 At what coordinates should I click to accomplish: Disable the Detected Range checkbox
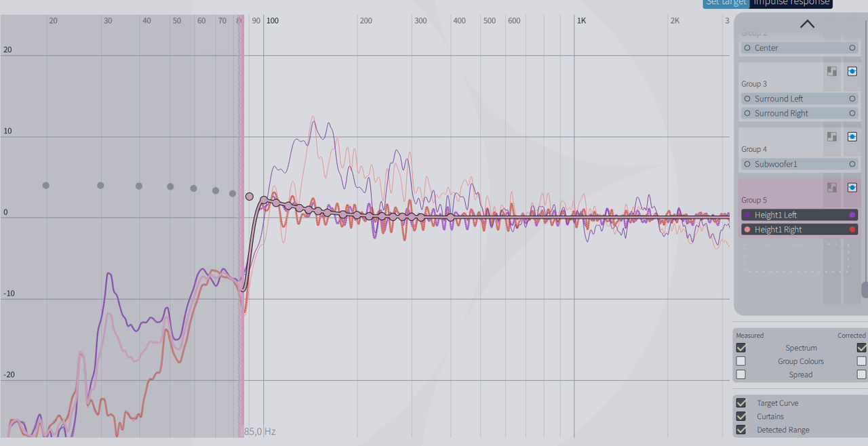coord(741,430)
